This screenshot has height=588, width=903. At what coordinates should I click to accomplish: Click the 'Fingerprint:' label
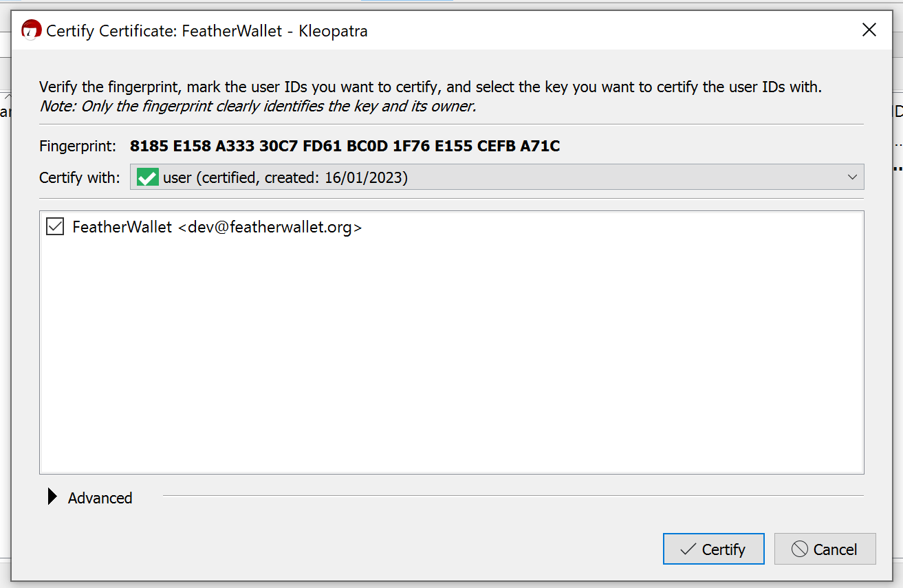pos(78,146)
